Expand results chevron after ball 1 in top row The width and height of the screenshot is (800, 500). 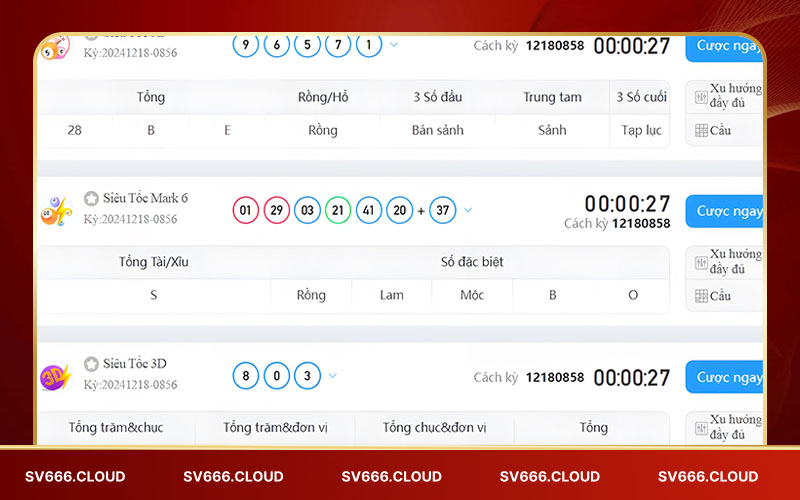pos(394,44)
